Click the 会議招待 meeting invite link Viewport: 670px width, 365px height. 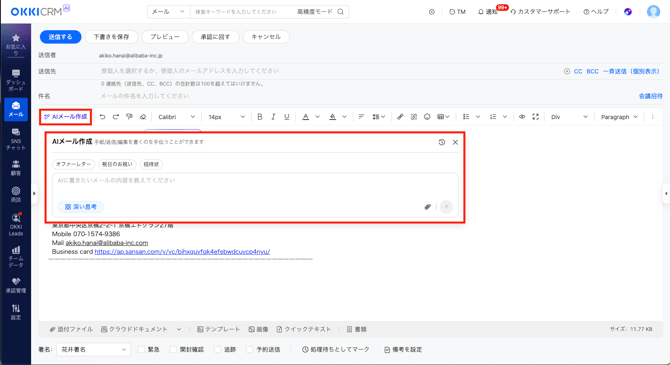(x=650, y=96)
